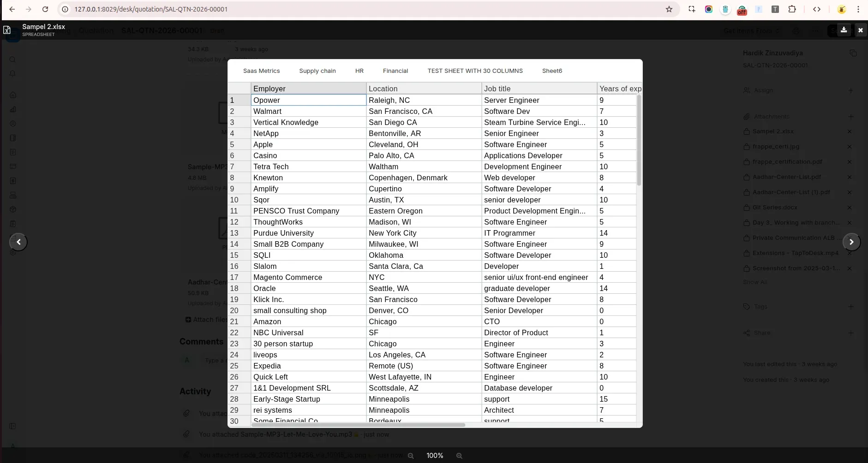
Task: Download the Sampel 2.xlsx file
Action: 844,30
